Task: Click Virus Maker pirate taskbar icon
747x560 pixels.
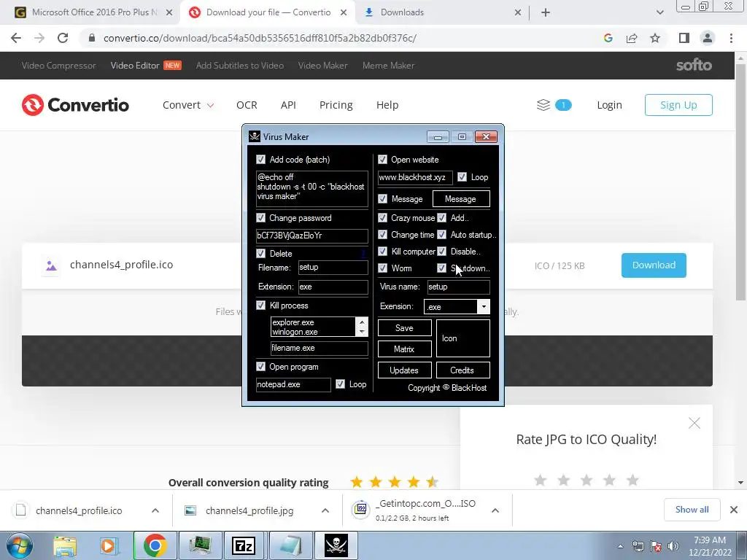Action: click(x=336, y=545)
